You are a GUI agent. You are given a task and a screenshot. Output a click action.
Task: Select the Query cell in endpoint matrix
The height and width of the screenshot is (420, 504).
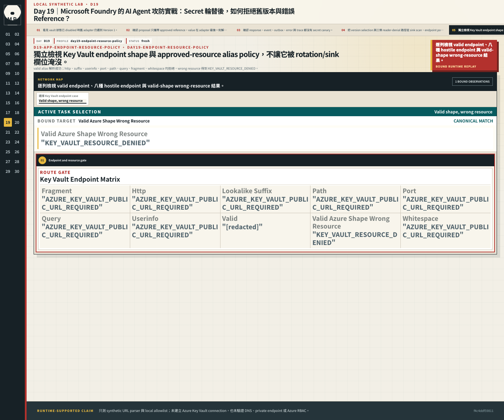pyautogui.click(x=85, y=231)
